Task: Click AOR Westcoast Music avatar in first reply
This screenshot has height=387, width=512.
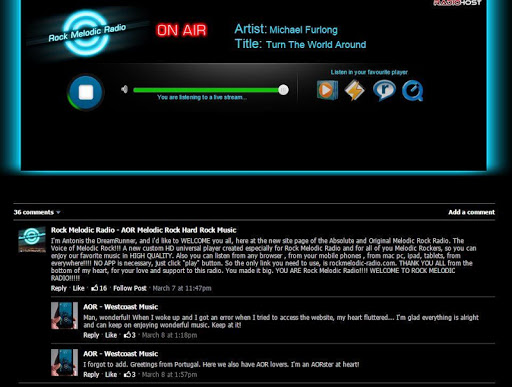Action: pyautogui.click(x=64, y=316)
